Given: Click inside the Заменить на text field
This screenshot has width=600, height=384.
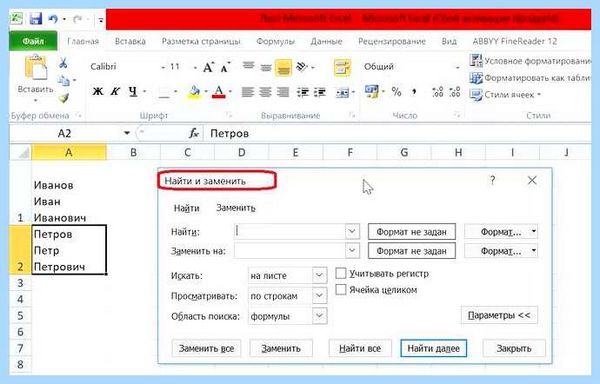Looking at the screenshot, I should coord(290,251).
